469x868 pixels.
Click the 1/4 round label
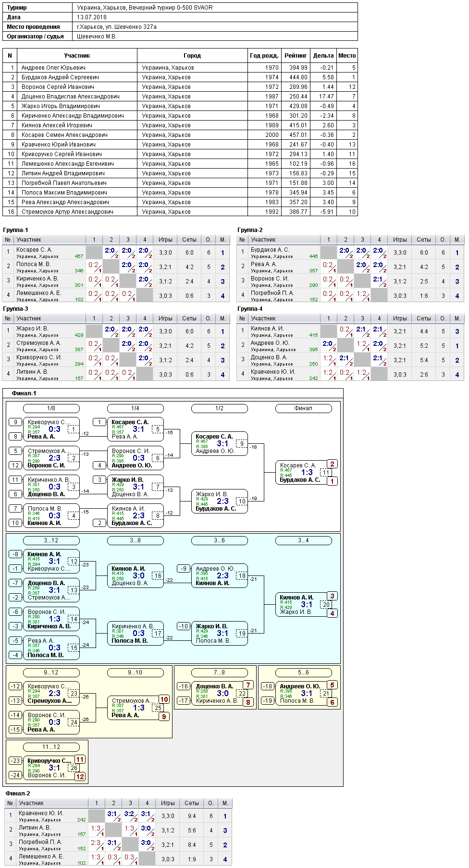(x=136, y=408)
